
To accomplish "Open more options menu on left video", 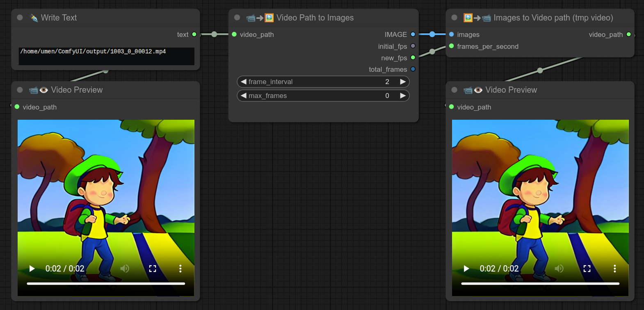I will pos(180,269).
